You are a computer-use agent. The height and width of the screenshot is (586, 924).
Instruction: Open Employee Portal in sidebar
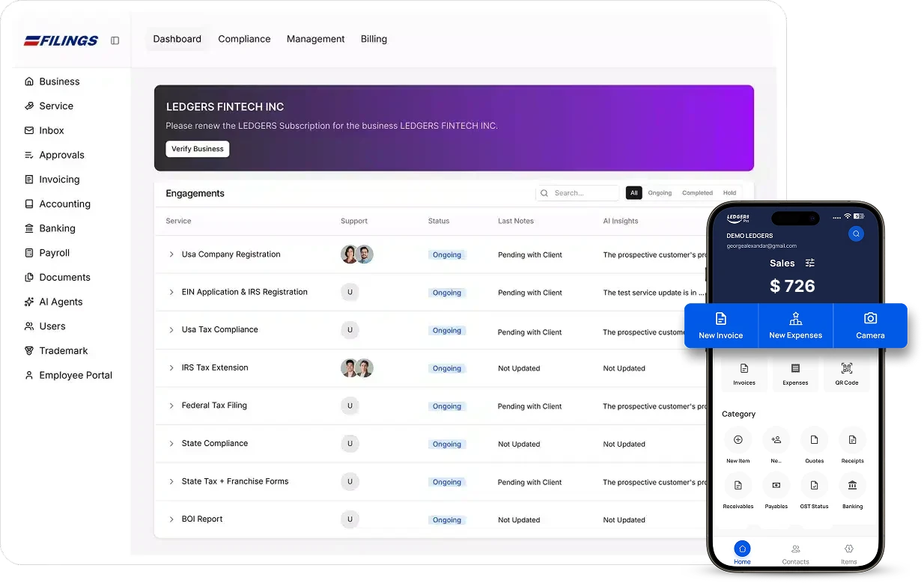tap(68, 375)
